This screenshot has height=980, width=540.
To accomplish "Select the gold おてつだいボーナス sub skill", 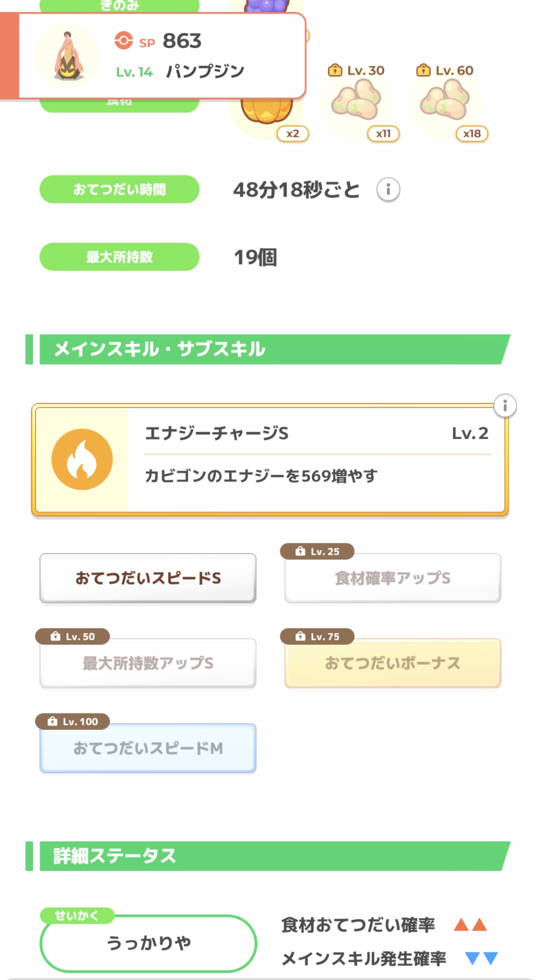I will (393, 663).
